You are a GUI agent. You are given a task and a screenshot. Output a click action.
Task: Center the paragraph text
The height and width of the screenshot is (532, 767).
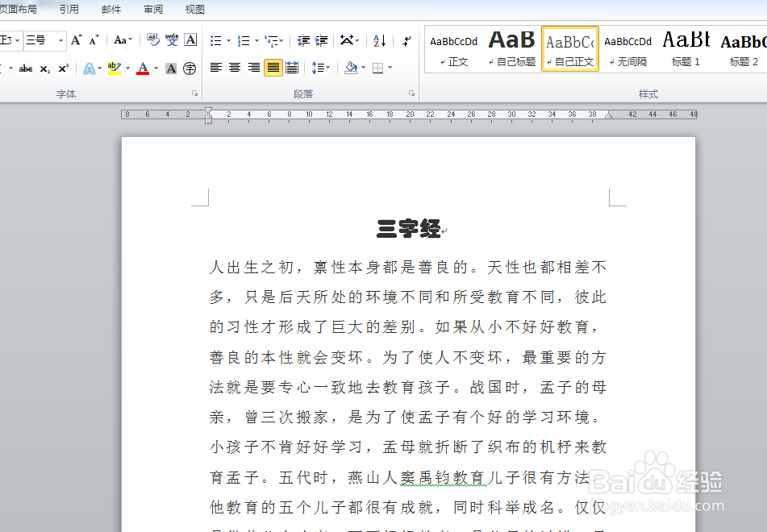click(235, 68)
